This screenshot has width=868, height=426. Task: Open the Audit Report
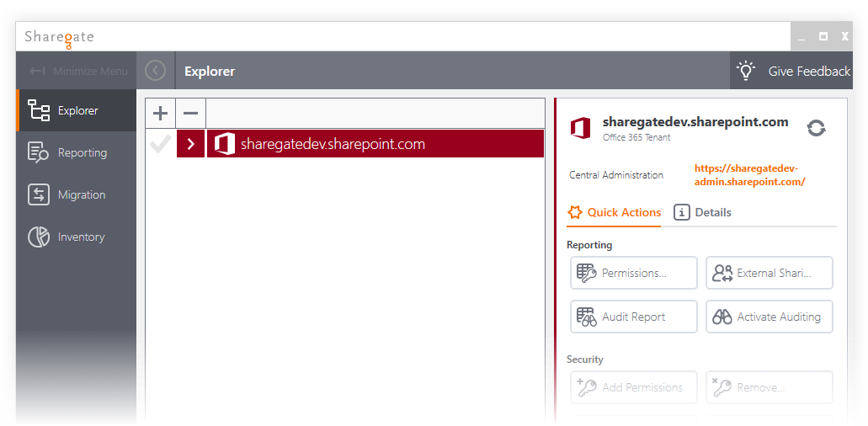point(634,317)
